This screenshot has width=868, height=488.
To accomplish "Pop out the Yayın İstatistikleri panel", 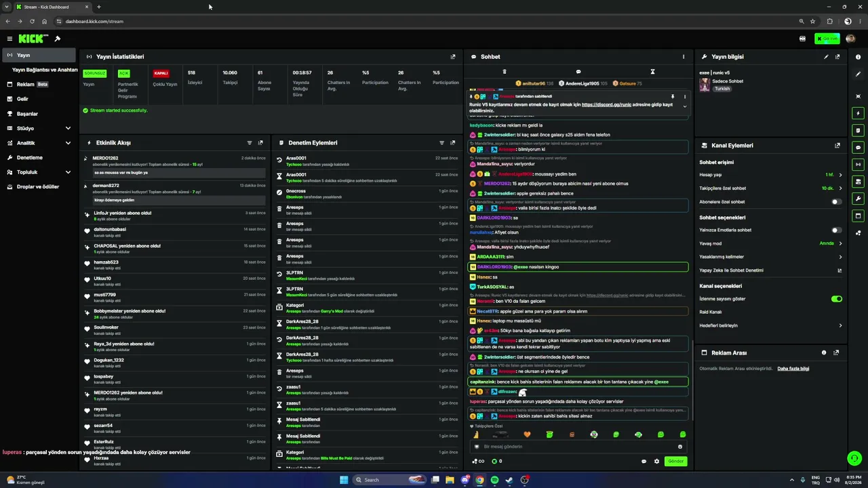I will (x=453, y=57).
